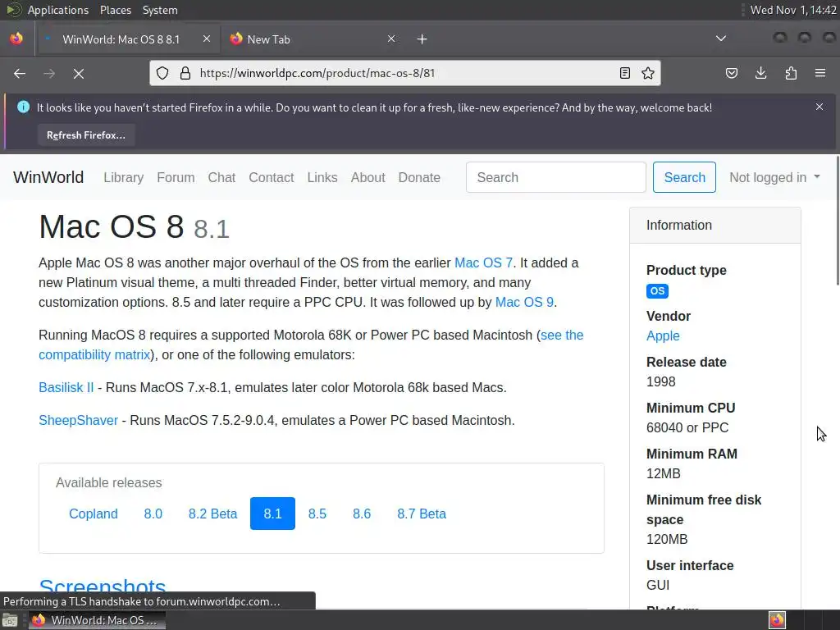Click the URL address bar
The image size is (840, 630).
pos(404,73)
